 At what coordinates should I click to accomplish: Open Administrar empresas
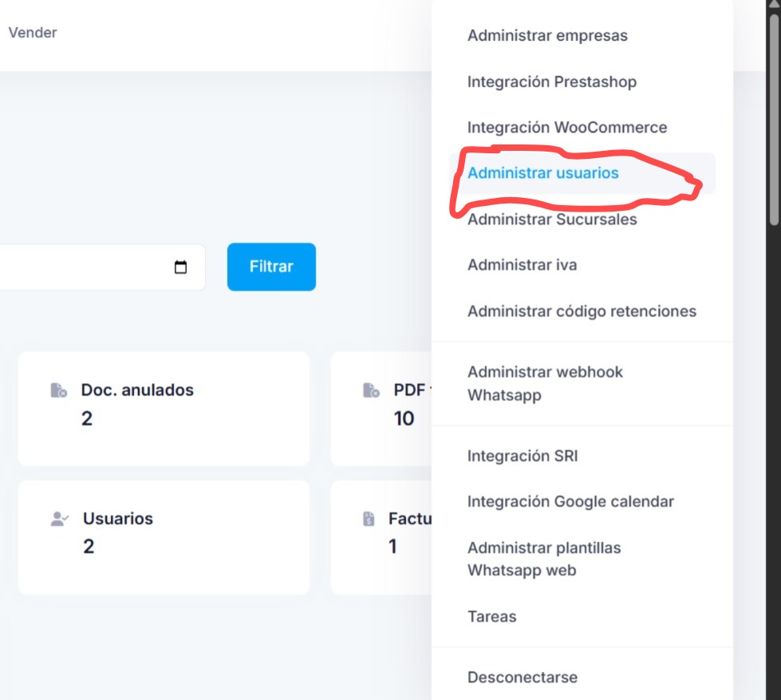point(548,36)
